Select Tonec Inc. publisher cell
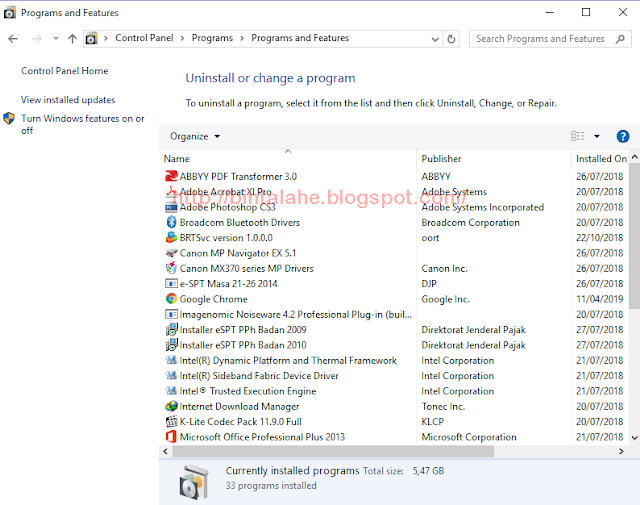Viewport: 640px width, 505px height. pyautogui.click(x=443, y=406)
